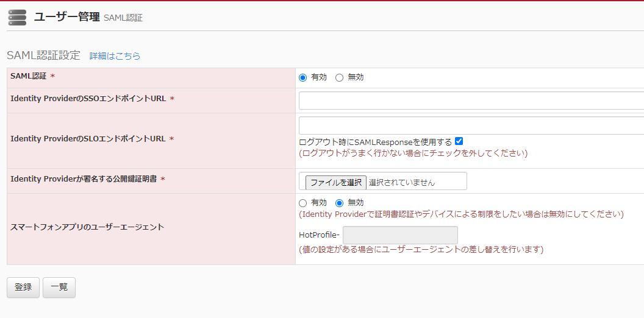Viewport: 644px width, 318px height.
Task: Click the Identity ProviderのSLOエンドポイントURL label
Action: click(88, 139)
